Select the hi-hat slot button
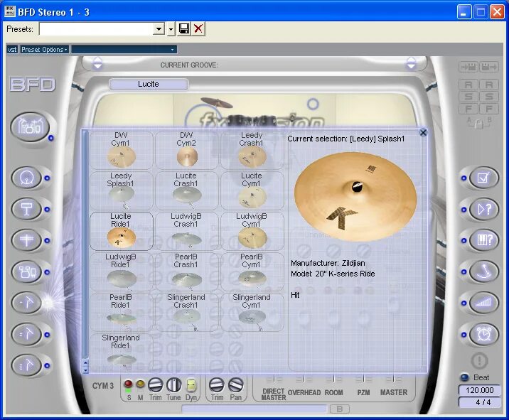Viewport: 509px width, 420px height. click(26, 240)
